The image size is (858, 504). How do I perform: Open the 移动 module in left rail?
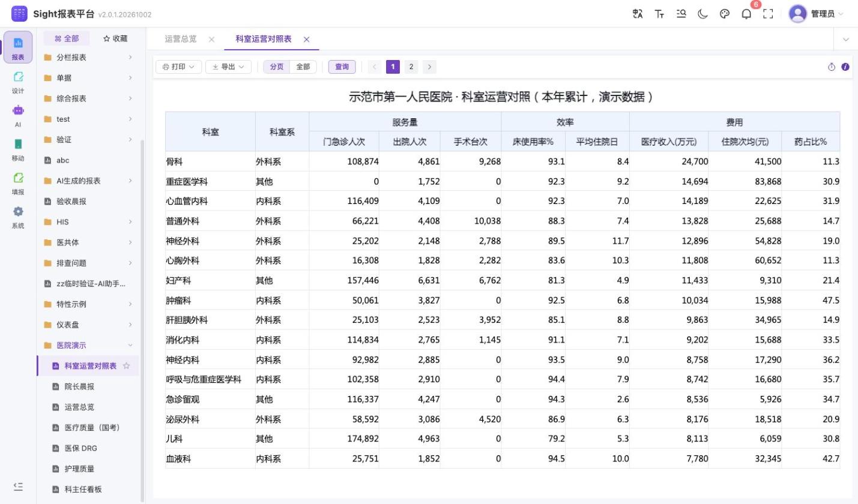click(18, 149)
